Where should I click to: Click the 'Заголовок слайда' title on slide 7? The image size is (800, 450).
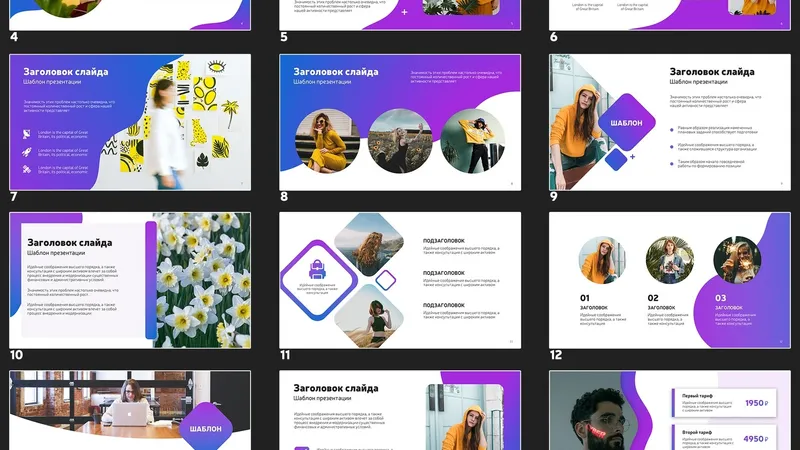pyautogui.click(x=66, y=72)
